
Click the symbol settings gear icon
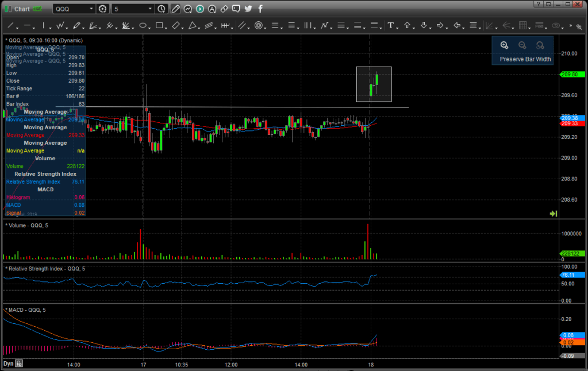click(103, 9)
